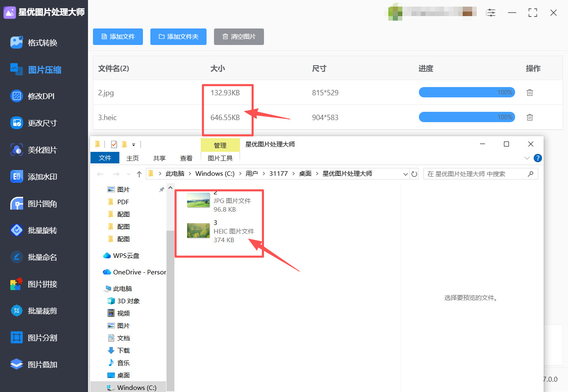Click the 100% progress bar for 3.heic
This screenshot has width=568, height=392.
pos(467,117)
